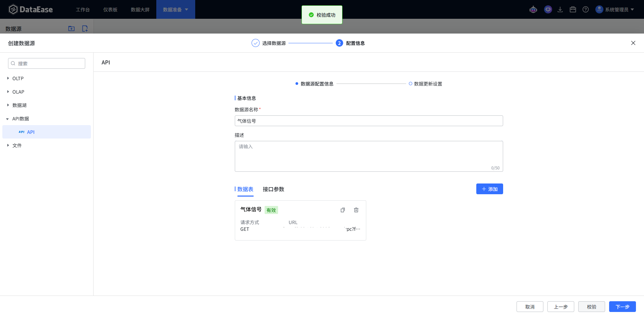Click the 取消 button
The width and height of the screenshot is (644, 317).
click(x=530, y=307)
